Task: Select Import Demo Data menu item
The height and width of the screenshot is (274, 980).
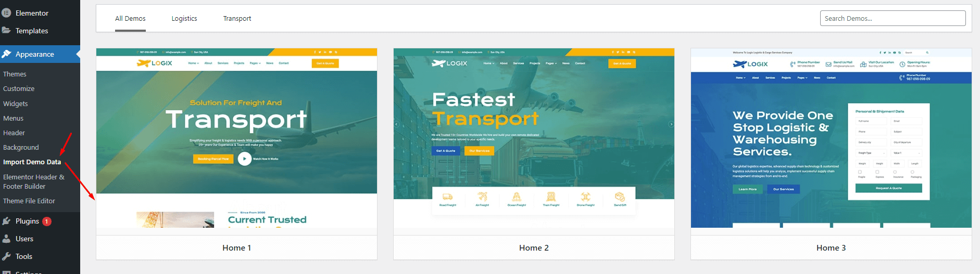Action: tap(32, 162)
